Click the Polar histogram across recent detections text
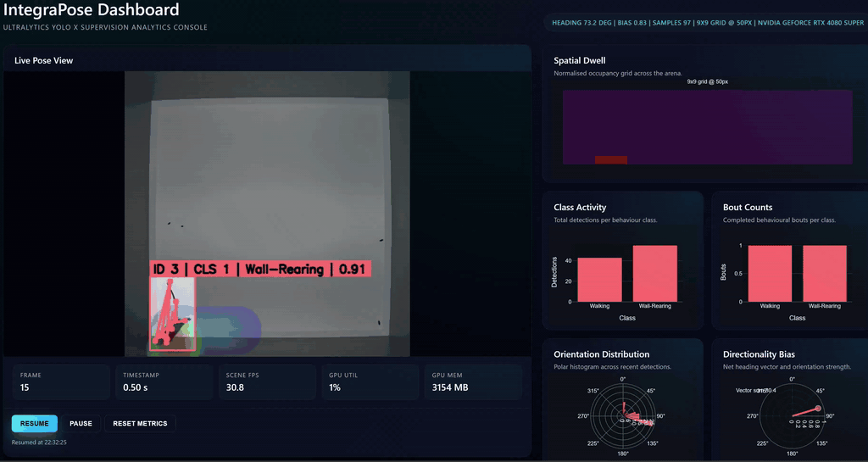The width and height of the screenshot is (868, 462). point(612,367)
